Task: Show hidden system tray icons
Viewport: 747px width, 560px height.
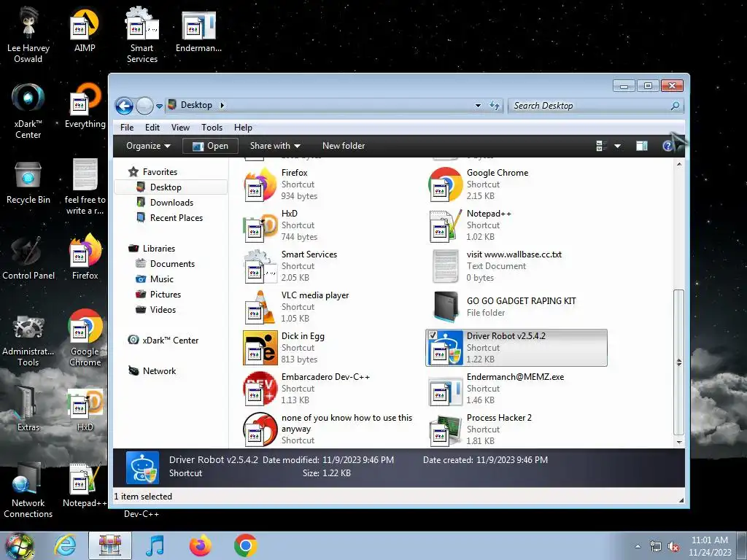Action: [638, 545]
